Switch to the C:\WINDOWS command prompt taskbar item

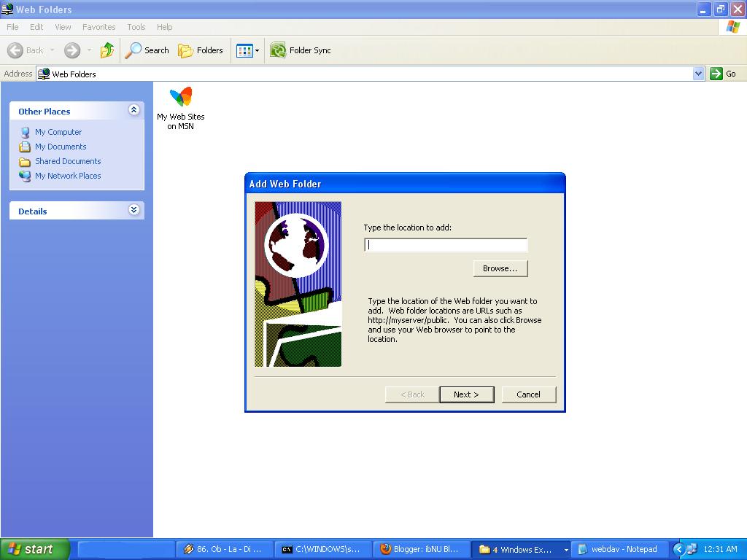323,550
